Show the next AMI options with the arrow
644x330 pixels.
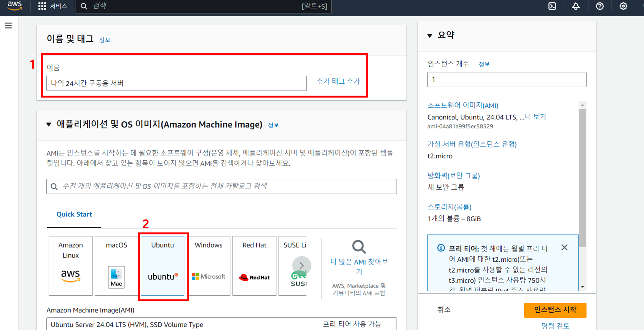302,266
